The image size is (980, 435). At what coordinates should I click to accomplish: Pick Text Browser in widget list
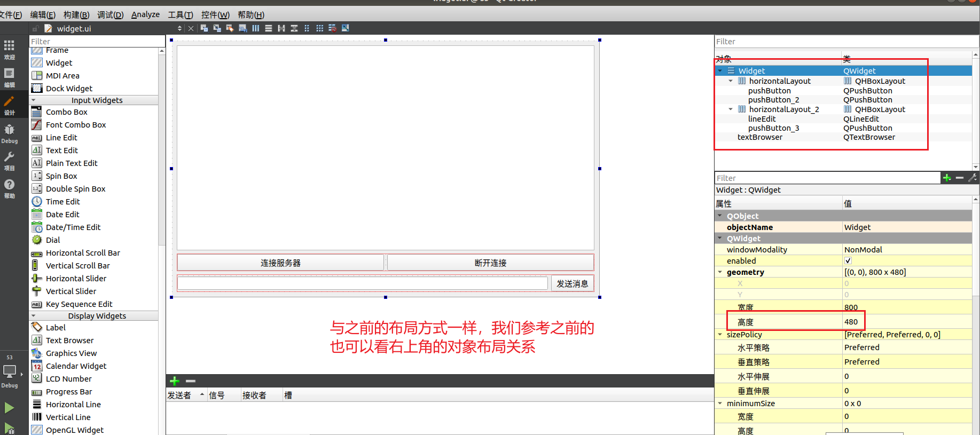69,341
